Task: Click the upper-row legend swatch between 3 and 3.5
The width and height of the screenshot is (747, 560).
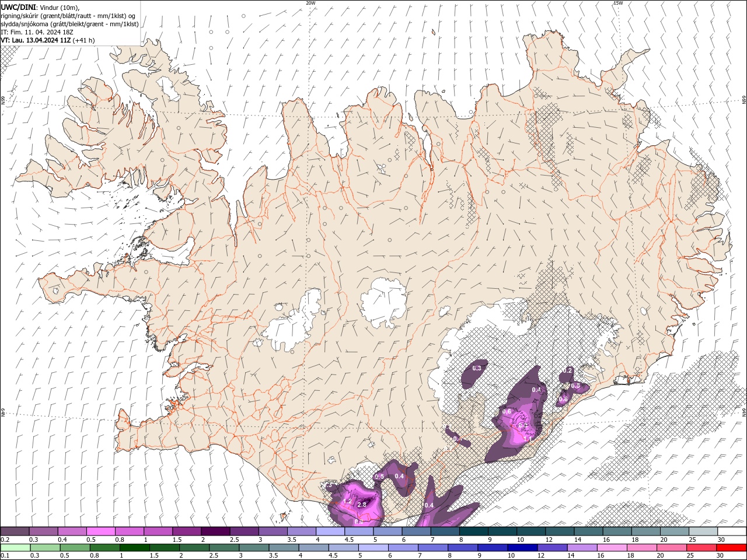Action: 273,531
